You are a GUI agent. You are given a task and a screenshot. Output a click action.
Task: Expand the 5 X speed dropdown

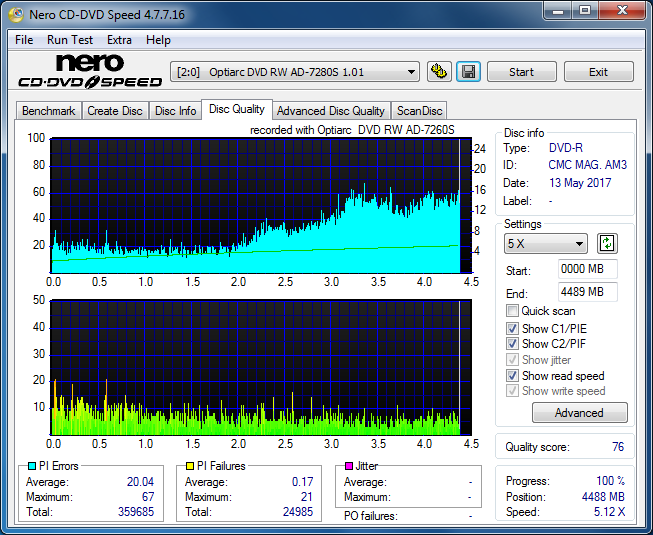546,244
